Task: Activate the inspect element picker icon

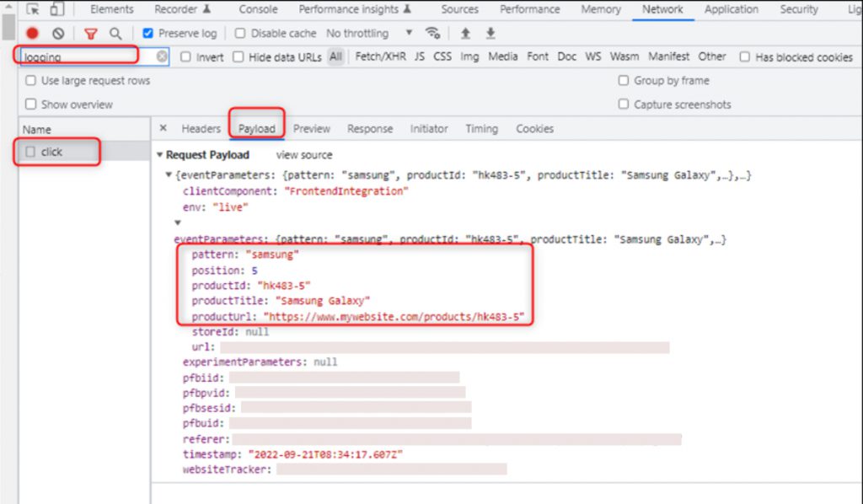Action: tap(33, 9)
